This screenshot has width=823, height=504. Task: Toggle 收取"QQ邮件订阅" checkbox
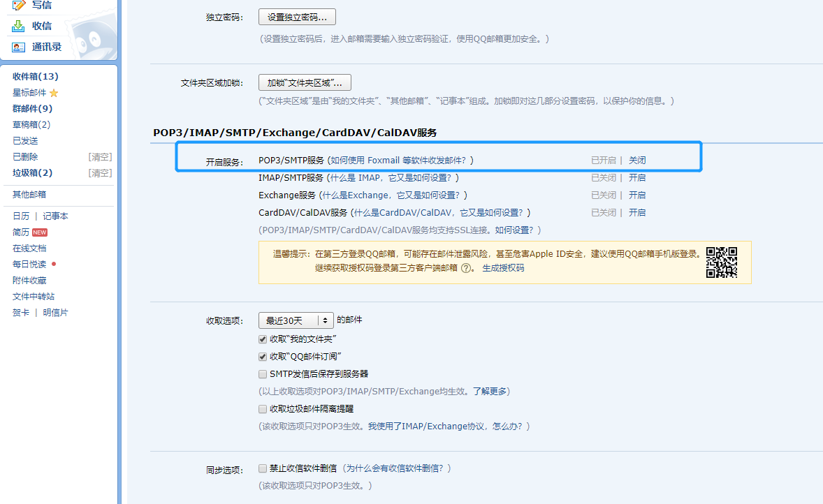tap(263, 357)
